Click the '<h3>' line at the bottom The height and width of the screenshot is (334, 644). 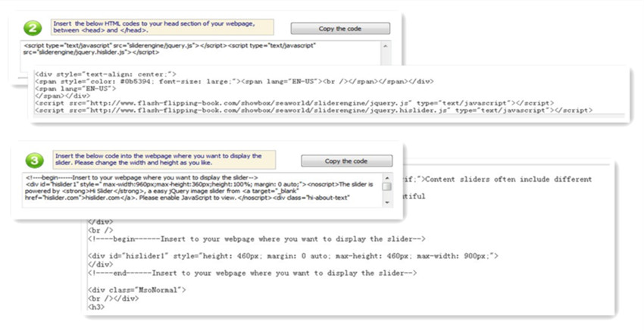tap(96, 307)
